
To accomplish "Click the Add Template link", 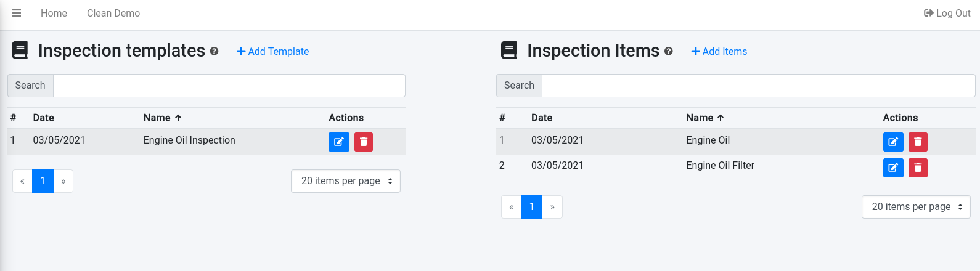I will click(273, 52).
